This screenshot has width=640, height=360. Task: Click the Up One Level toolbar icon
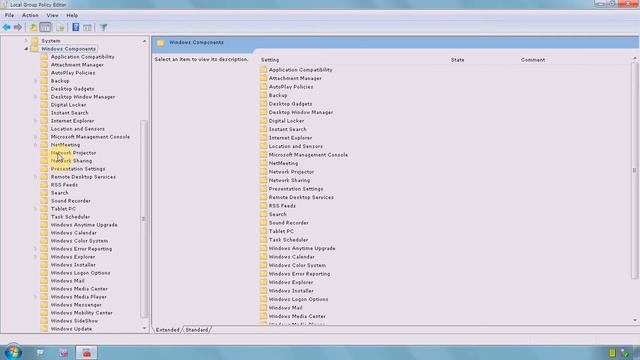(33, 27)
